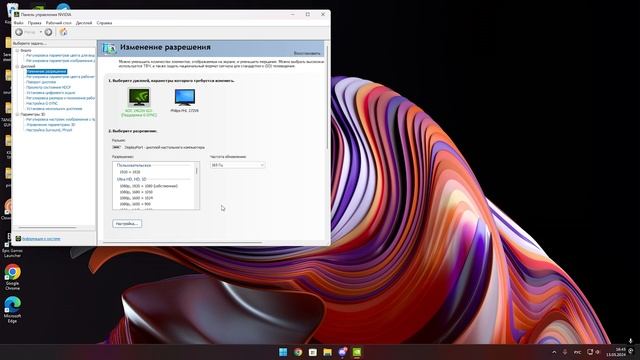Image resolution: width=640 pixels, height=360 pixels.
Task: Click the Изменение разрешения header icon
Action: tap(109, 48)
